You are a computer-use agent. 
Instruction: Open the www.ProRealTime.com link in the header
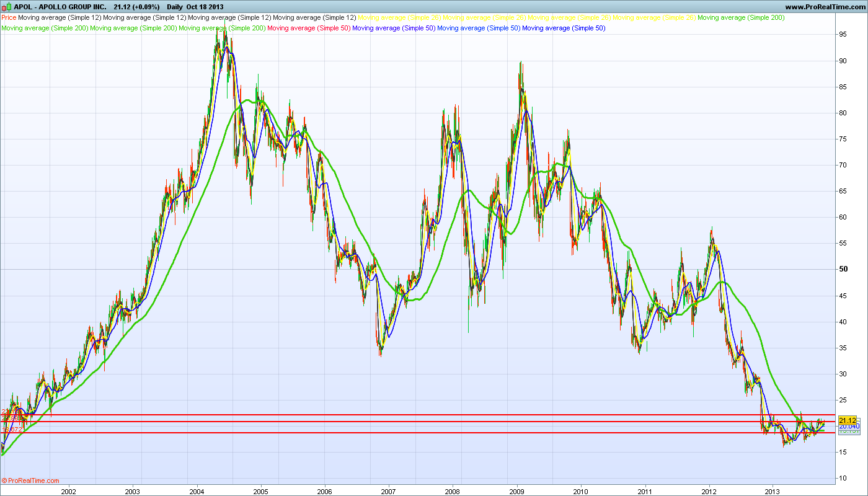click(x=824, y=7)
